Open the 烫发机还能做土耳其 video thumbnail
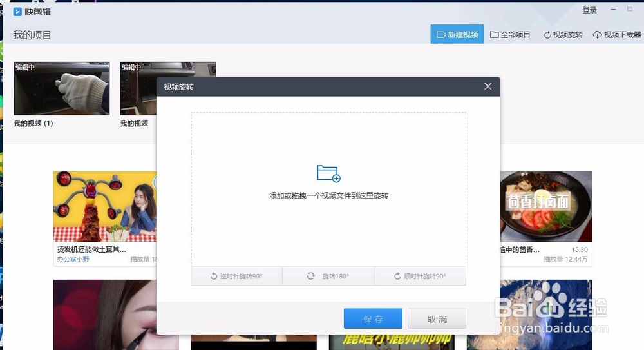The height and width of the screenshot is (350, 644). pos(105,206)
